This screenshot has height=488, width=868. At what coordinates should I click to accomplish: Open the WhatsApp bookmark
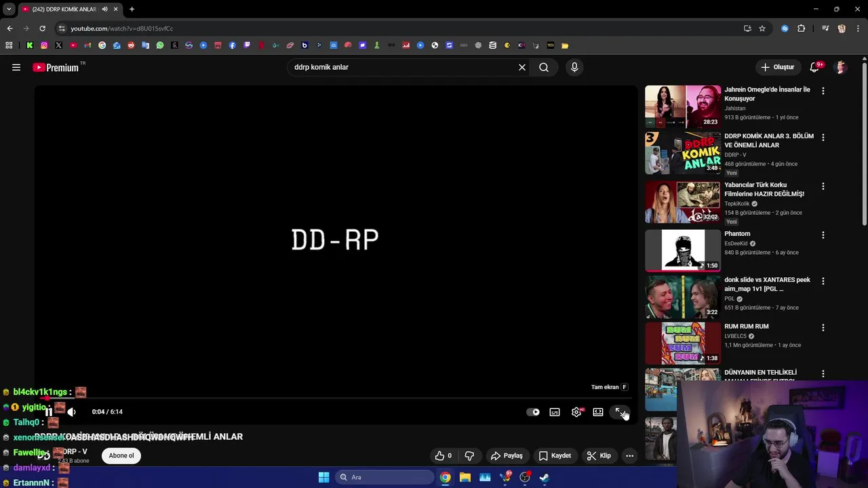pyautogui.click(x=160, y=45)
